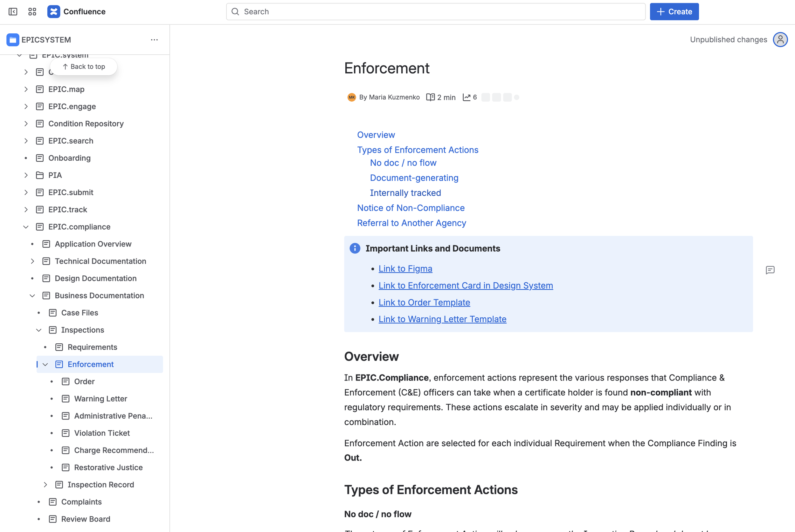Expand the Inspection Record page node
The image size is (795, 532).
point(45,484)
